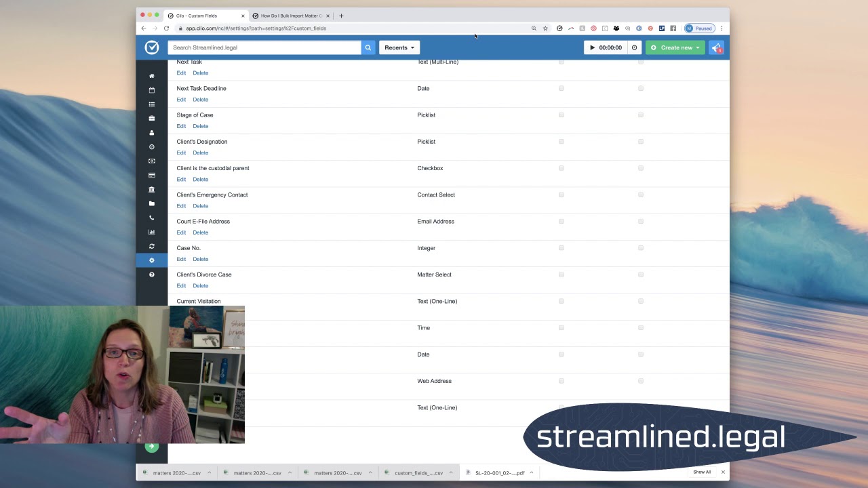
Task: Click the Clio checkmark logo
Action: (x=152, y=47)
